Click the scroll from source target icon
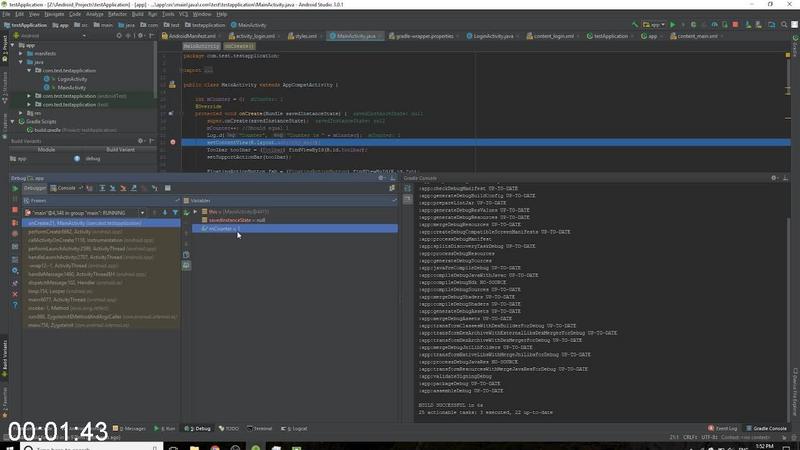Screen dimensions: 800x450 click(119, 36)
